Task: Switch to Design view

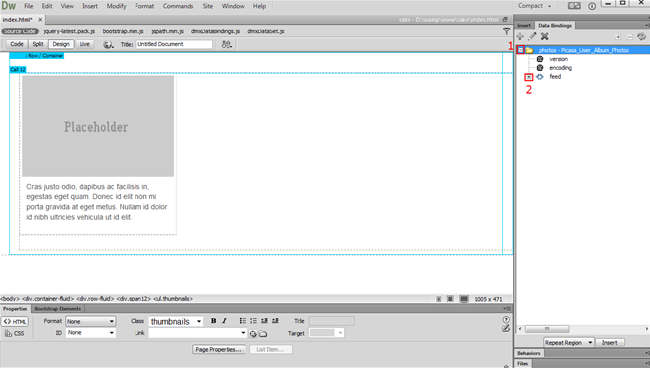Action: [x=61, y=44]
